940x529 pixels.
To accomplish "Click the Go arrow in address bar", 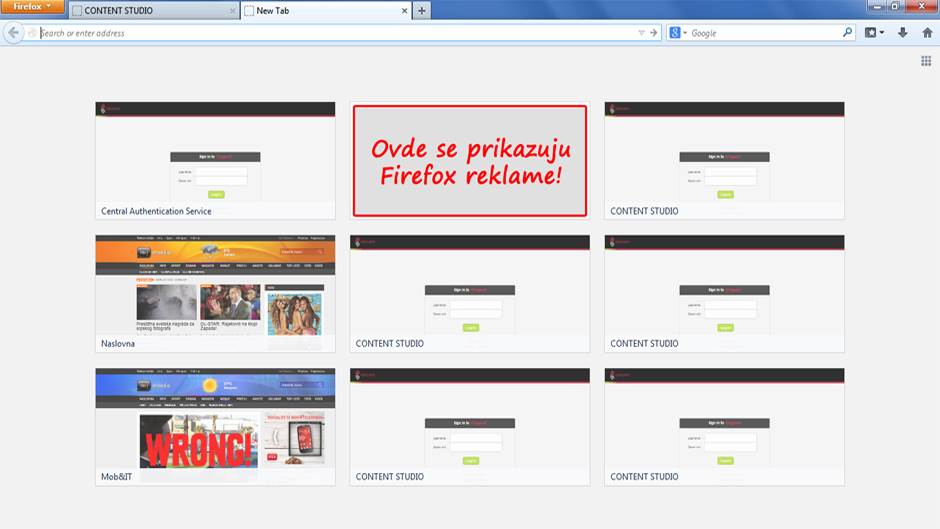I will [x=654, y=33].
